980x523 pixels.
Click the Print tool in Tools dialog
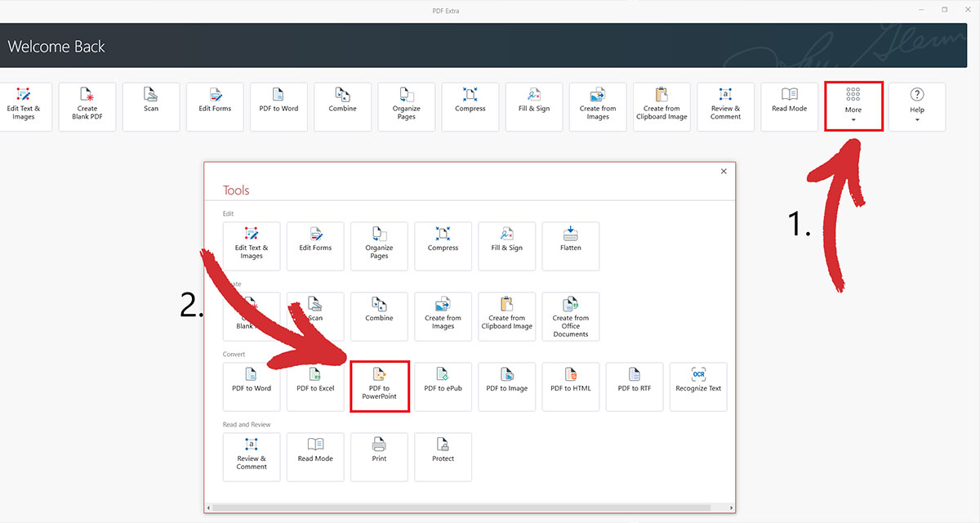(x=379, y=457)
